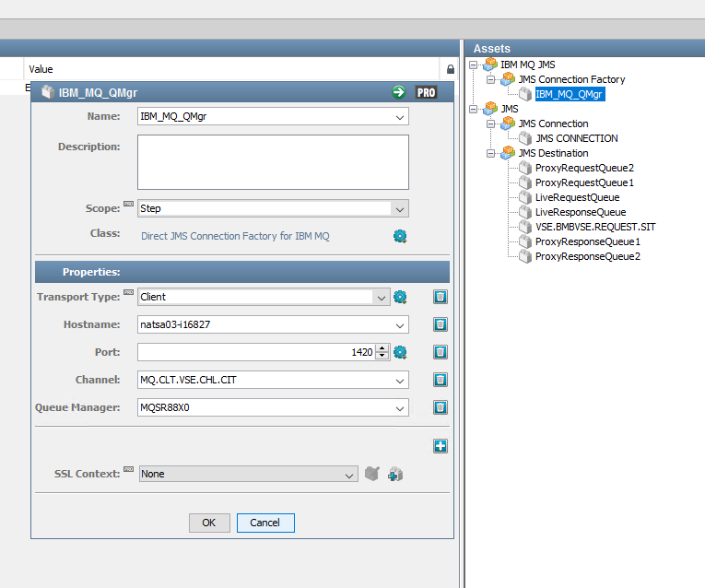Select ProxyRequestQueue2 in Assets tree
The height and width of the screenshot is (588, 705).
click(x=584, y=168)
